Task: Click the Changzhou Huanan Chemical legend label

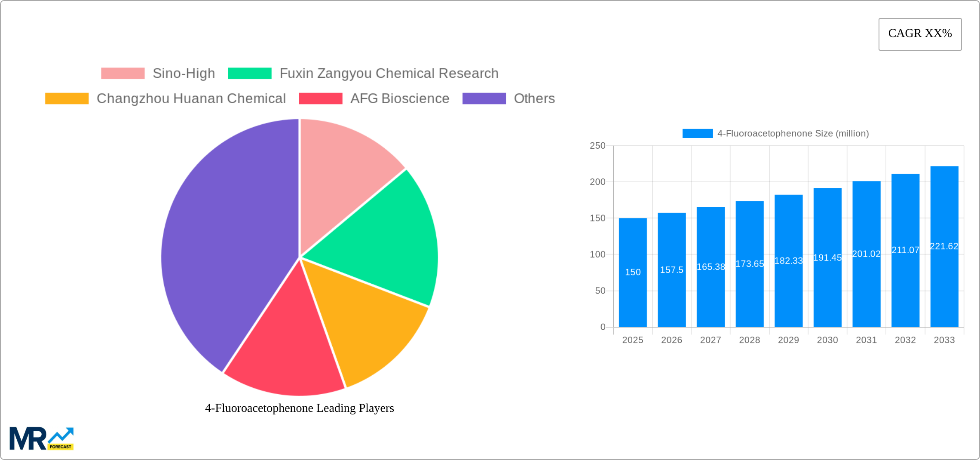Action: tap(192, 98)
